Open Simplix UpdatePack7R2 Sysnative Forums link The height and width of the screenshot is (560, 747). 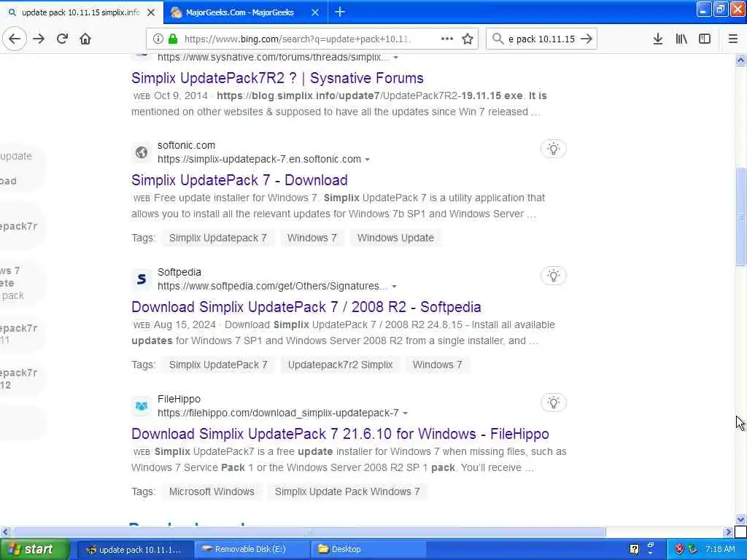click(277, 78)
